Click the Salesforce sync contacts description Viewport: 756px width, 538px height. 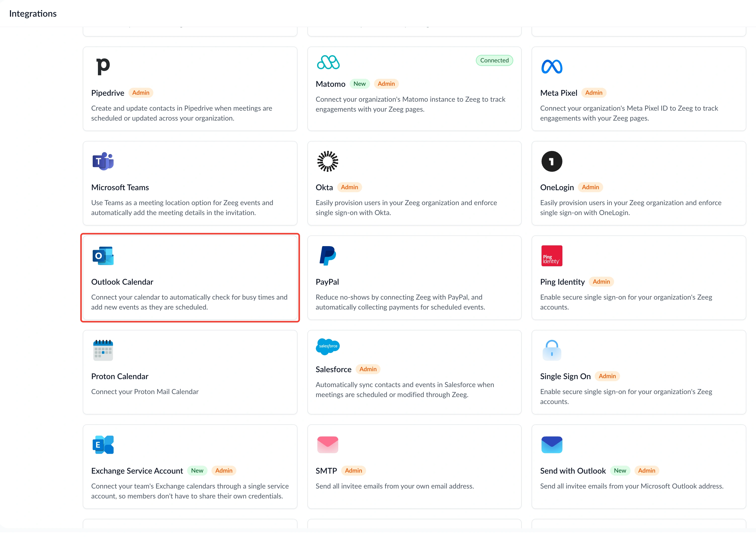[x=405, y=389]
